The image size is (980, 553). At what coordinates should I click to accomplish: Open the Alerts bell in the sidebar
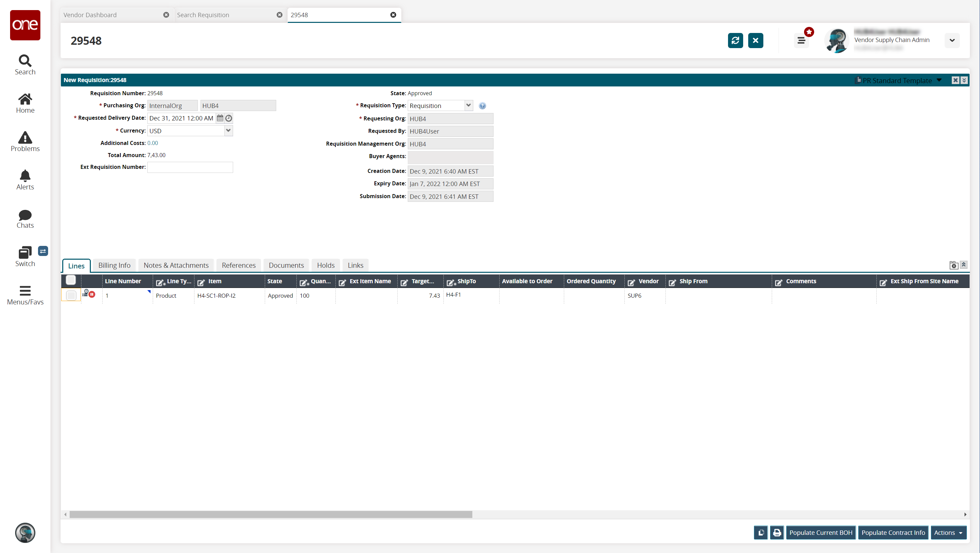tap(25, 180)
